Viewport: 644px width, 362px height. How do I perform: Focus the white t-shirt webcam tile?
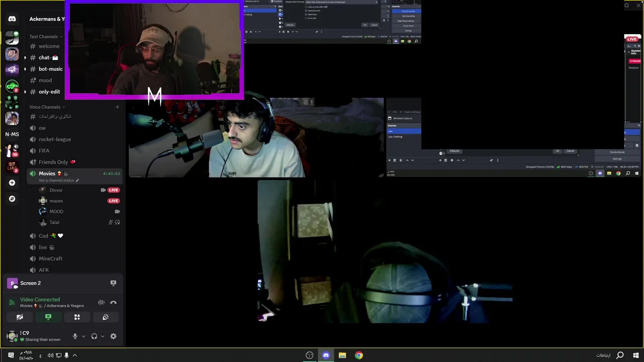(256, 137)
